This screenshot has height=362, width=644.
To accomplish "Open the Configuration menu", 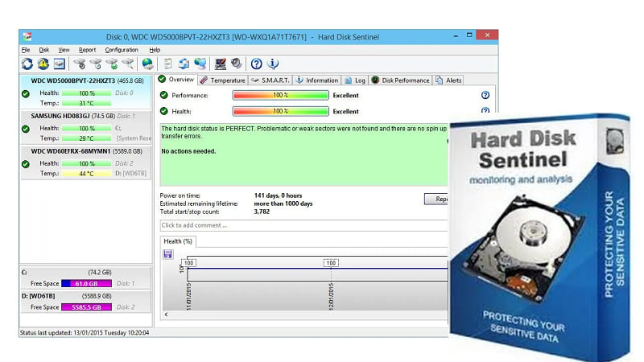I will tap(122, 50).
